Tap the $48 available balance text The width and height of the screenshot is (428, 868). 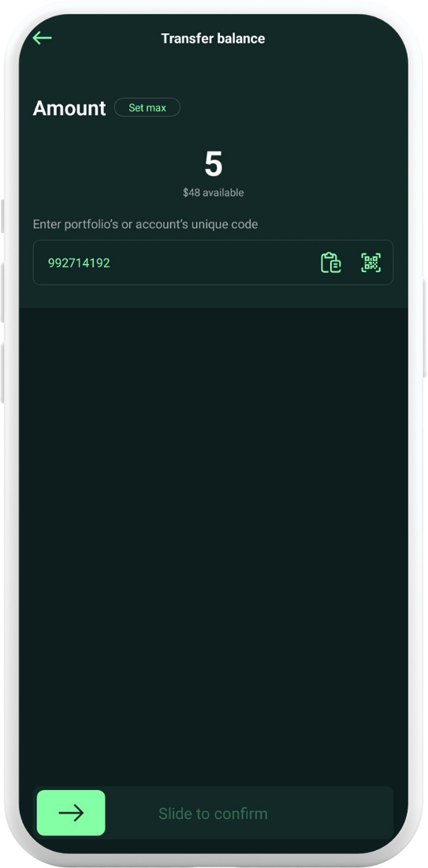coord(214,193)
